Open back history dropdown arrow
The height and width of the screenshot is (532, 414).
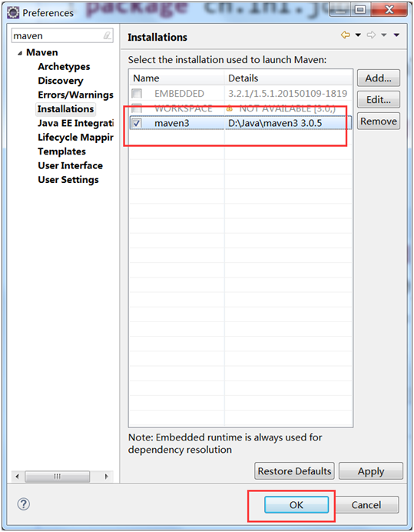358,35
